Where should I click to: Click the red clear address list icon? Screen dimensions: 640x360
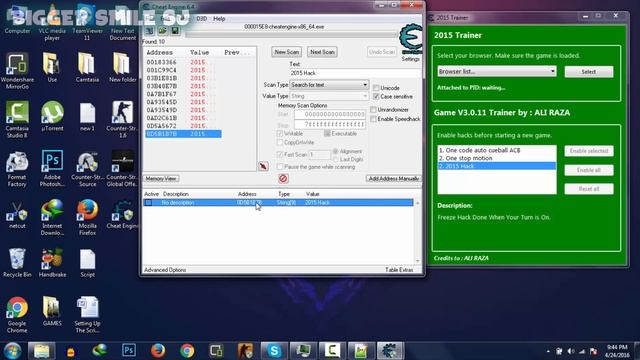[x=283, y=178]
